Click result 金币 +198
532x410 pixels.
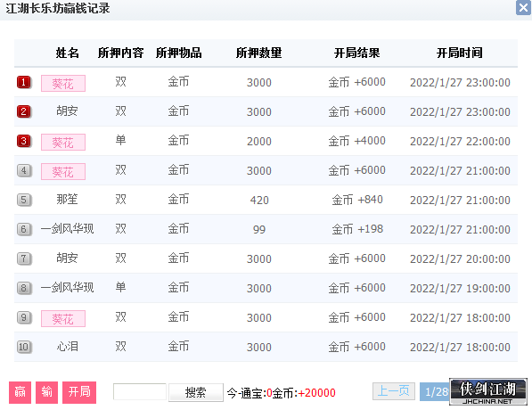[x=357, y=229]
